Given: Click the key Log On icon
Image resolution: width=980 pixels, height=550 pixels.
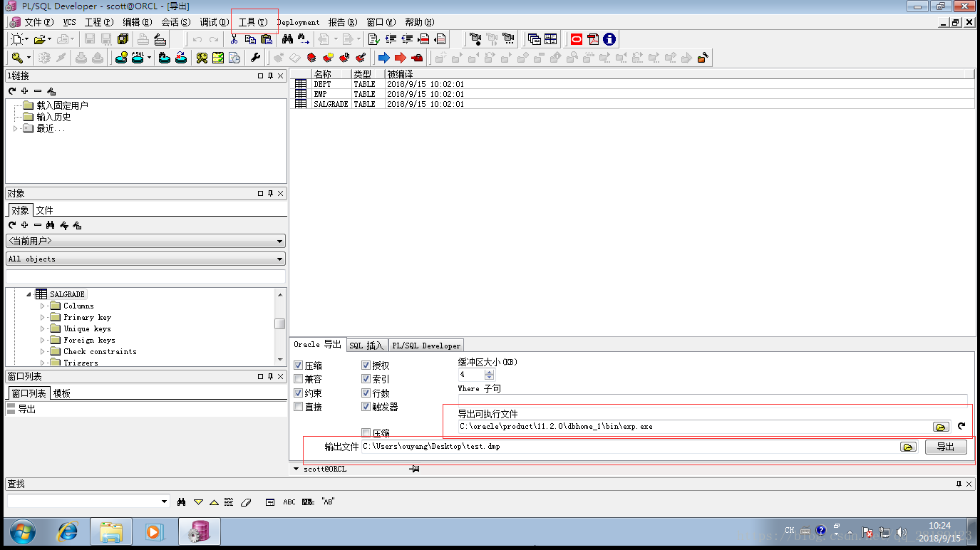Looking at the screenshot, I should point(16,57).
